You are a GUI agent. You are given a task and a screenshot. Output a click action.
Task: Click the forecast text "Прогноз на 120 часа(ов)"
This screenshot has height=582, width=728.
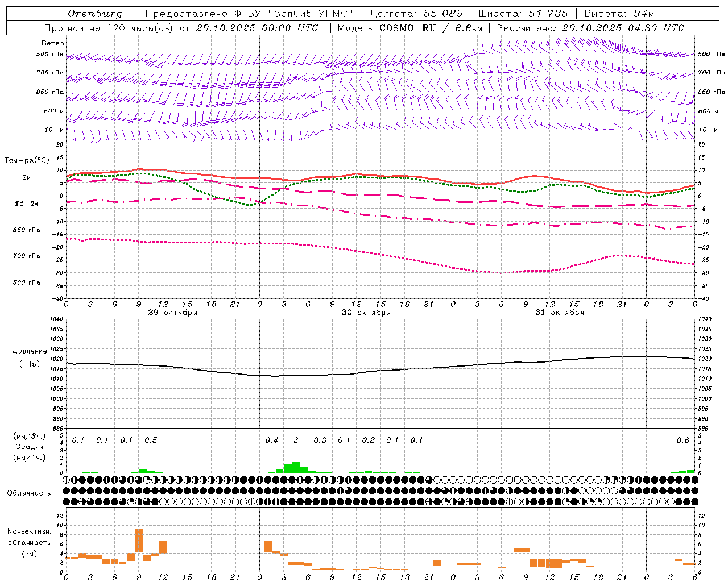coord(109,28)
